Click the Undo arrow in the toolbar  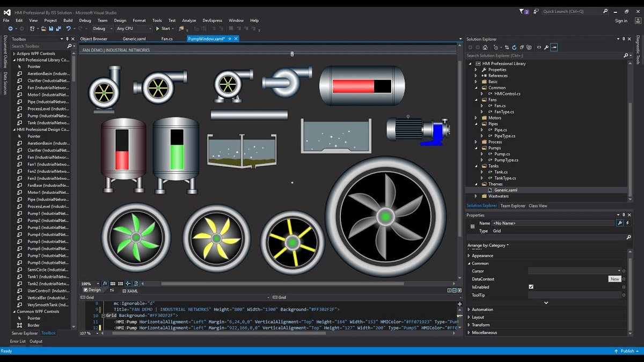pos(69,28)
